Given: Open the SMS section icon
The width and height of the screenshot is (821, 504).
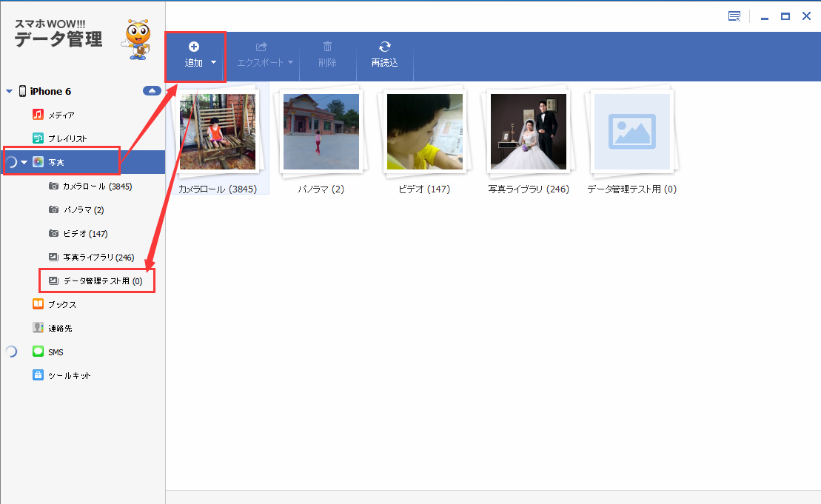Looking at the screenshot, I should point(38,351).
